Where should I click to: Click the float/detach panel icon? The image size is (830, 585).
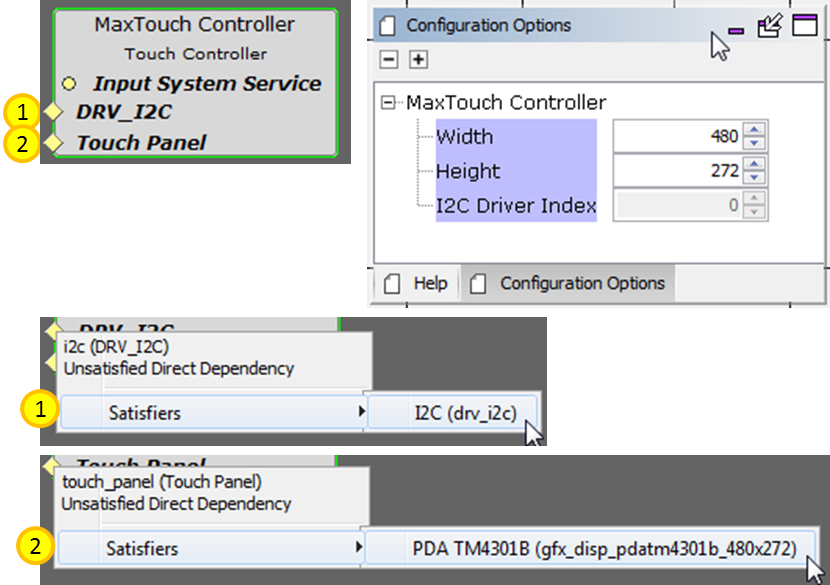pos(770,25)
